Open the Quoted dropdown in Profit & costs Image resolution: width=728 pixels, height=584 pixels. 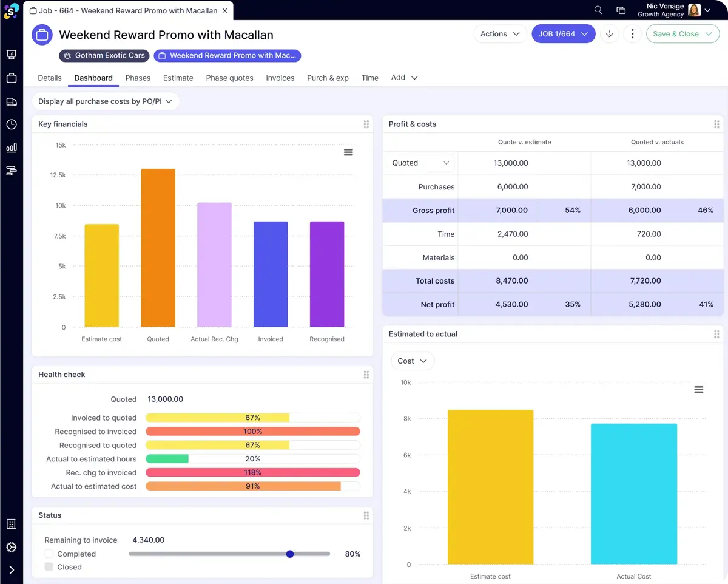point(420,163)
